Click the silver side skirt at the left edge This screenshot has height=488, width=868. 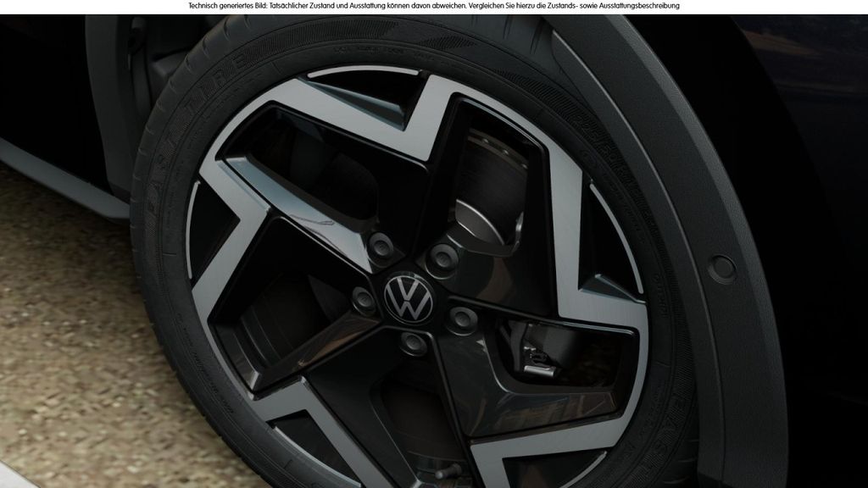(51, 174)
